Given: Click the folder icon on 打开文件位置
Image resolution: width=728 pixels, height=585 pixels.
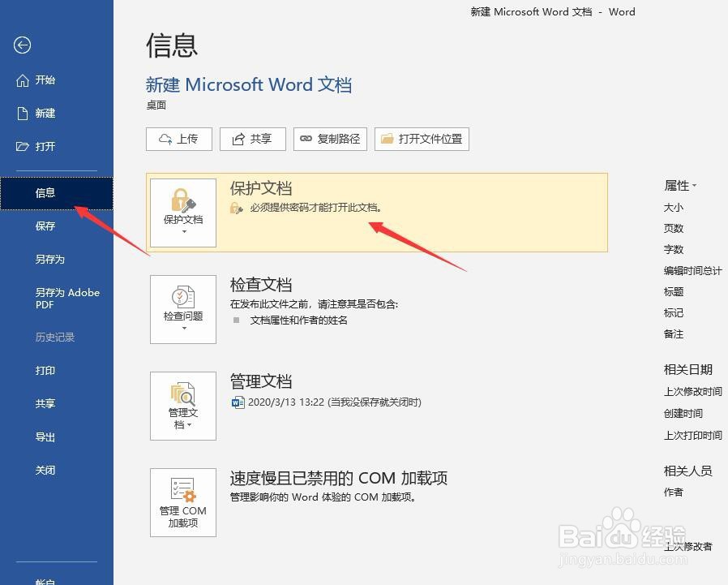Looking at the screenshot, I should click(x=388, y=139).
